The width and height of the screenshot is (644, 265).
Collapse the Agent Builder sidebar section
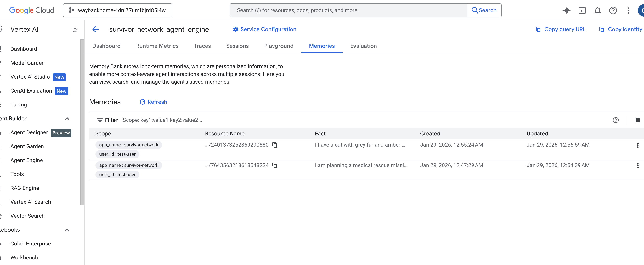(67, 119)
